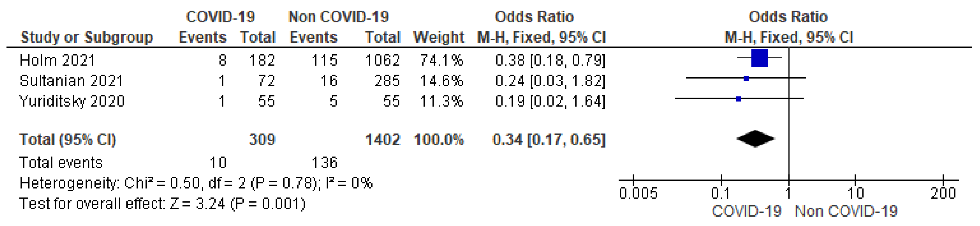
Task: Click the small blue marker for Yuriditsky 2020
Action: (x=738, y=99)
